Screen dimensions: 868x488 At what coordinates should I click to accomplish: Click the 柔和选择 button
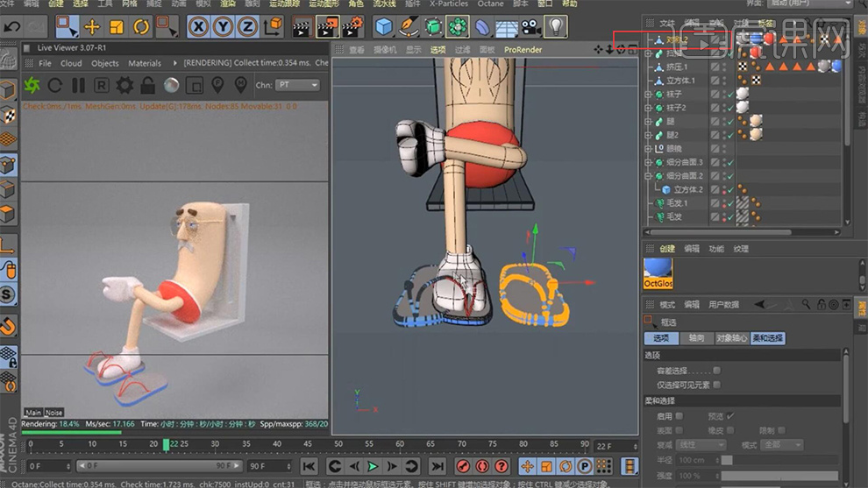[767, 338]
